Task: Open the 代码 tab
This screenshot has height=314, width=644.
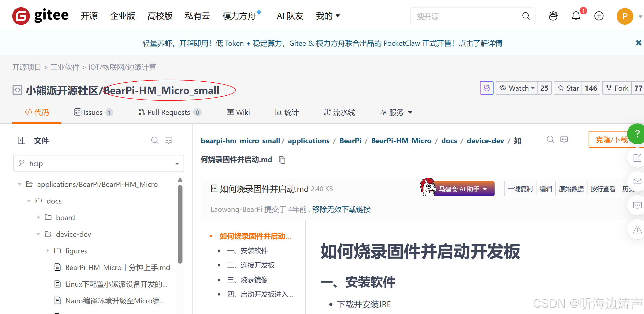Action: pyautogui.click(x=37, y=112)
